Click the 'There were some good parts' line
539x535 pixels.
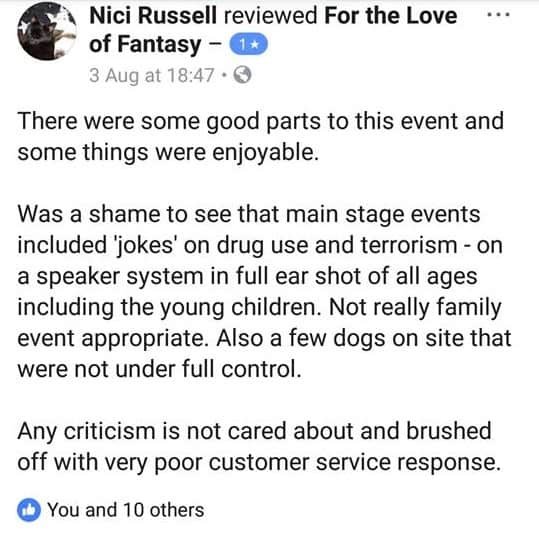[261, 121]
